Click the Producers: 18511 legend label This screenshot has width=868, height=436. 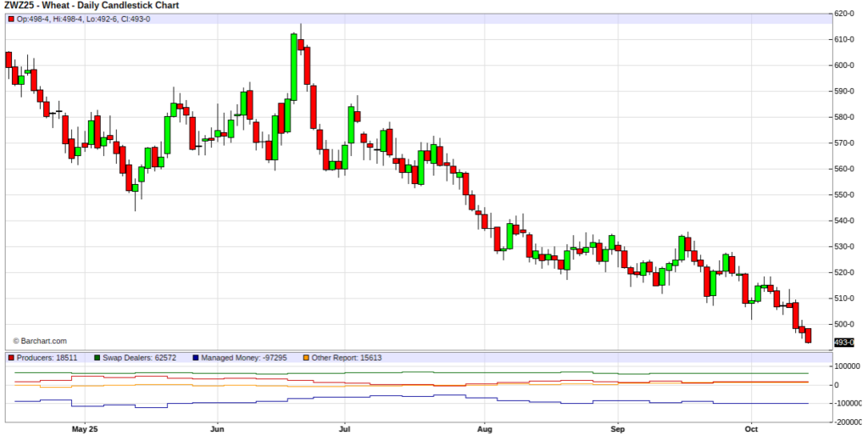46,358
